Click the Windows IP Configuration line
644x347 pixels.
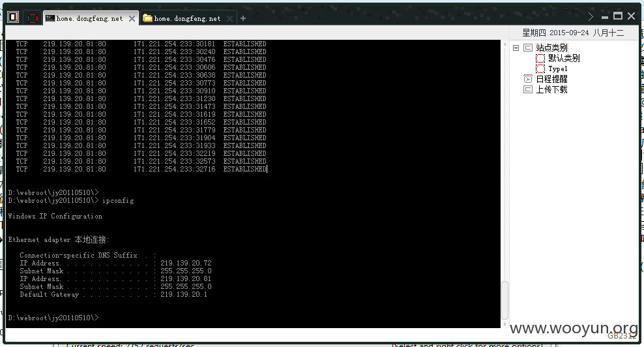pos(55,217)
